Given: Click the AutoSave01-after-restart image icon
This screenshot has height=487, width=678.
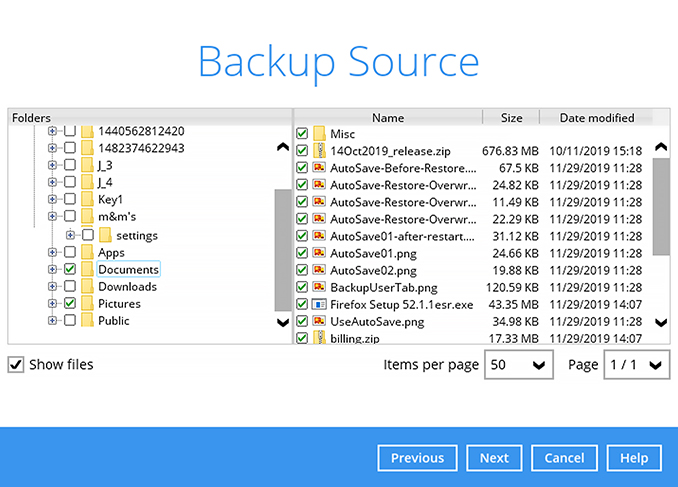Looking at the screenshot, I should pos(319,236).
